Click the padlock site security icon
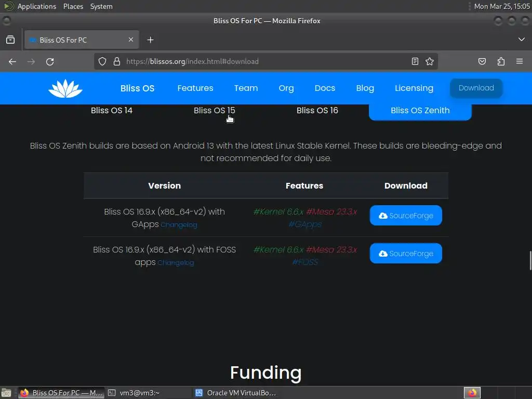This screenshot has width=532, height=399. pyautogui.click(x=117, y=61)
